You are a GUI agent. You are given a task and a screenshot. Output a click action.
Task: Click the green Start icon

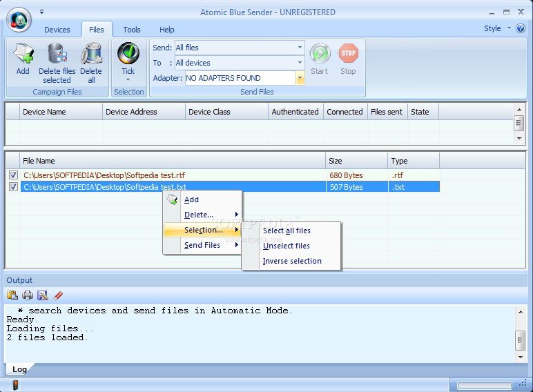point(320,53)
